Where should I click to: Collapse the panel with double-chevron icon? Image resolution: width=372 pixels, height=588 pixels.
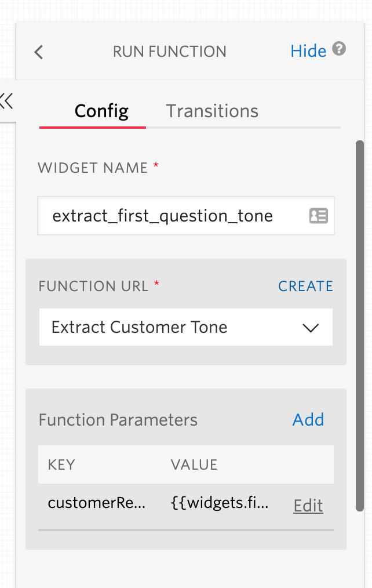tap(7, 101)
